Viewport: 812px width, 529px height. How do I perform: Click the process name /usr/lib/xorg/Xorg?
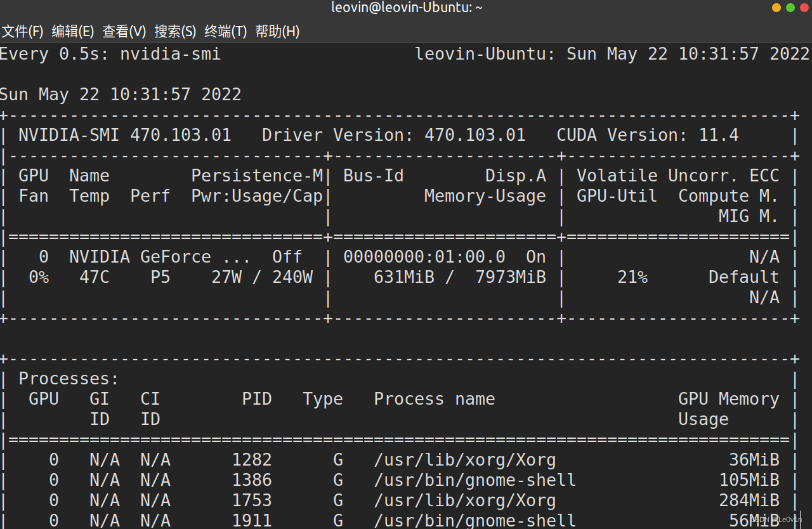[x=465, y=459]
